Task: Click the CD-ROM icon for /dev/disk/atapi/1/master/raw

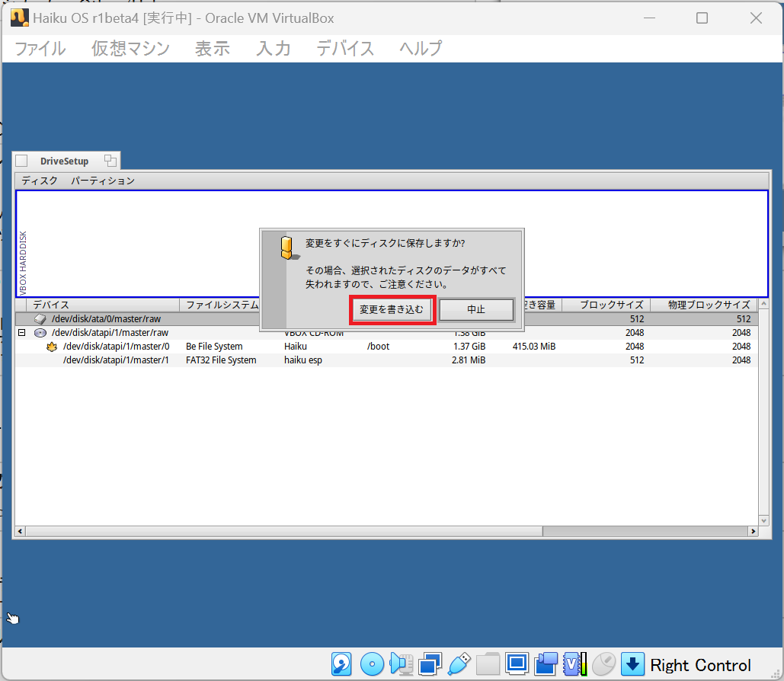Action: [40, 332]
